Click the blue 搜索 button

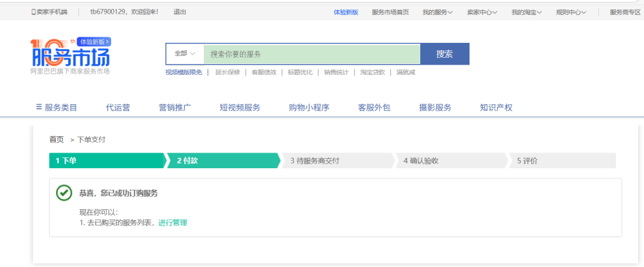click(x=444, y=54)
